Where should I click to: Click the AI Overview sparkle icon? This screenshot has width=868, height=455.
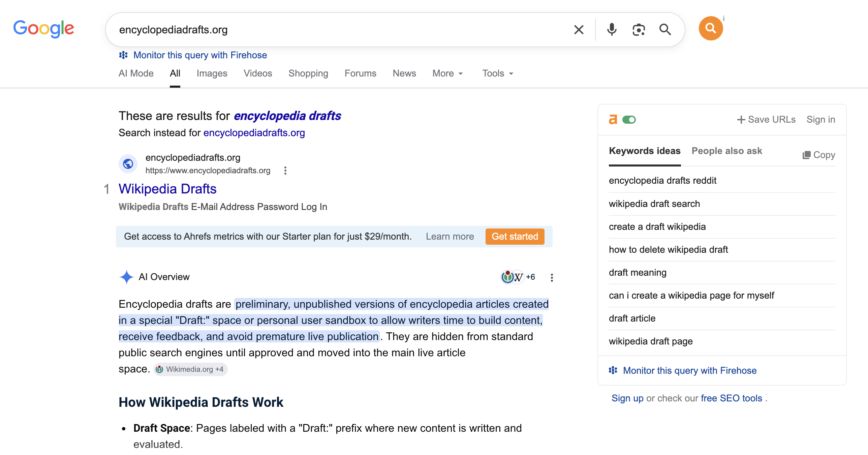point(126,277)
